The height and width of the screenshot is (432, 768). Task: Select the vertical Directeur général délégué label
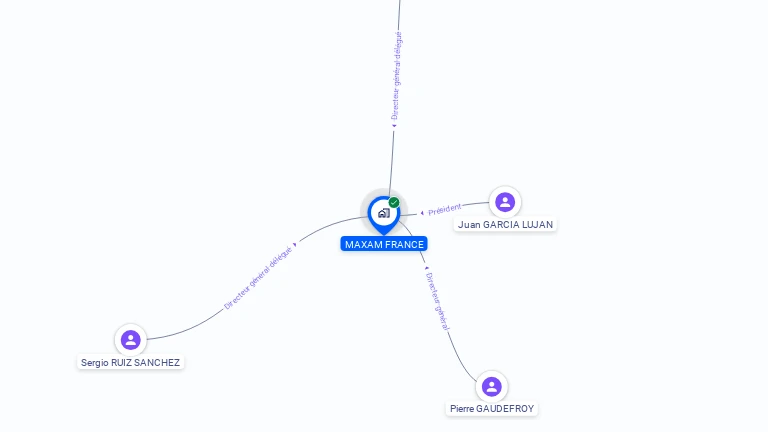pos(396,76)
